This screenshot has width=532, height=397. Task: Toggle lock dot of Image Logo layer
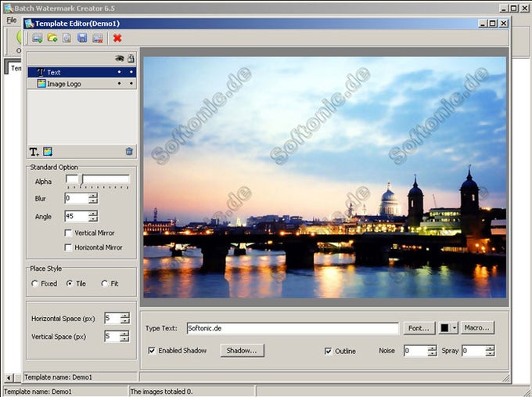coord(131,84)
